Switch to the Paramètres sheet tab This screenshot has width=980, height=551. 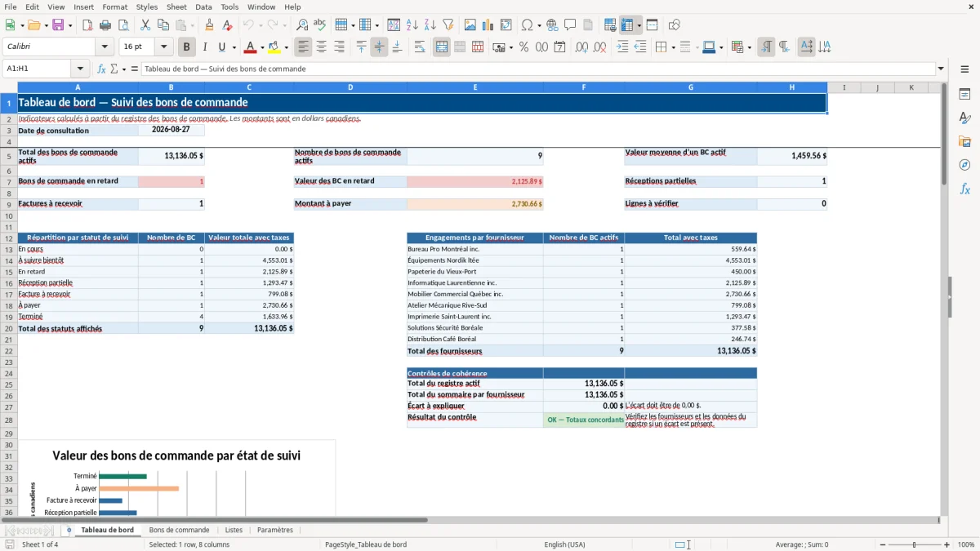(275, 530)
